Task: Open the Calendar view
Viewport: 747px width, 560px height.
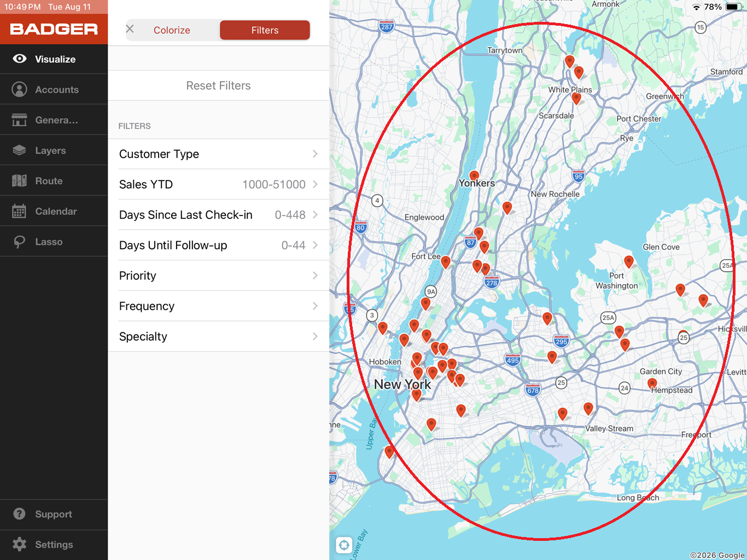Action: 54,211
